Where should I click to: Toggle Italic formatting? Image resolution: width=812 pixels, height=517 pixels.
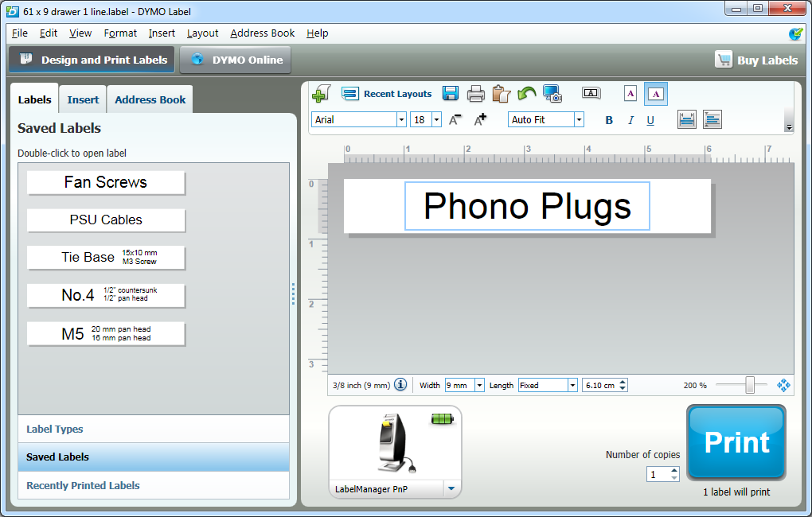[630, 120]
